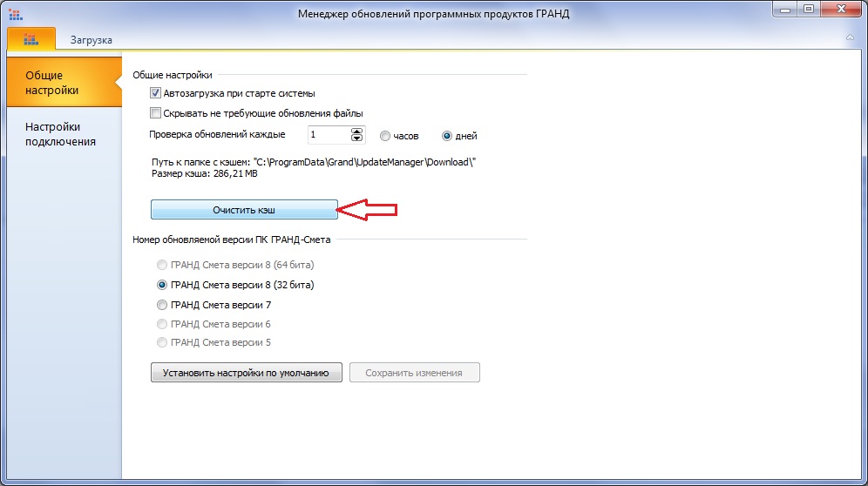This screenshot has height=486, width=868.
Task: Close the update manager window
Action: (842, 10)
